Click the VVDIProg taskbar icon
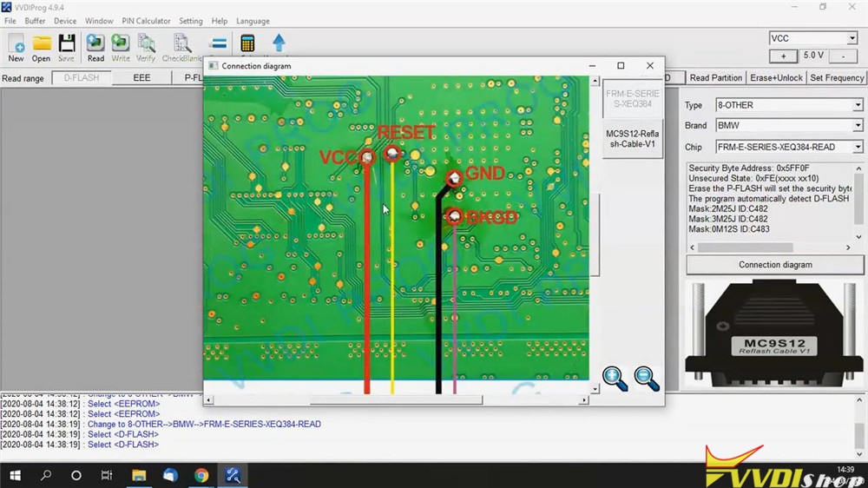This screenshot has height=488, width=868. [233, 475]
